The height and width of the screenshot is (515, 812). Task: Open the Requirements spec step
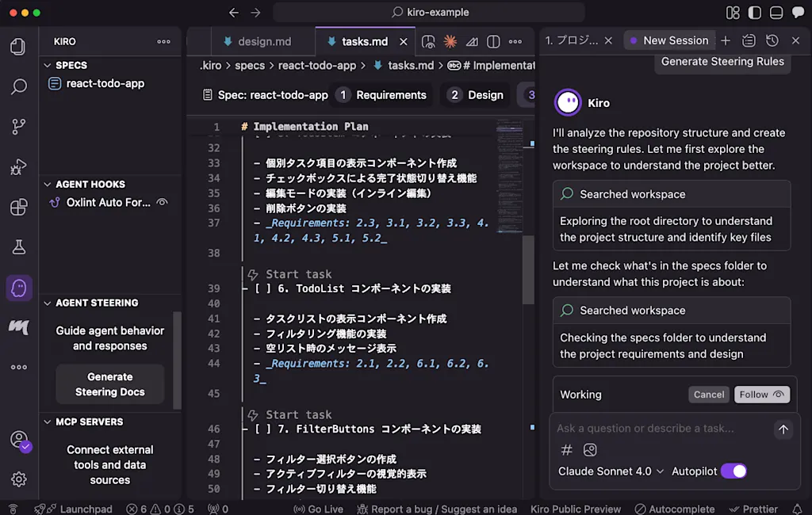(x=381, y=95)
